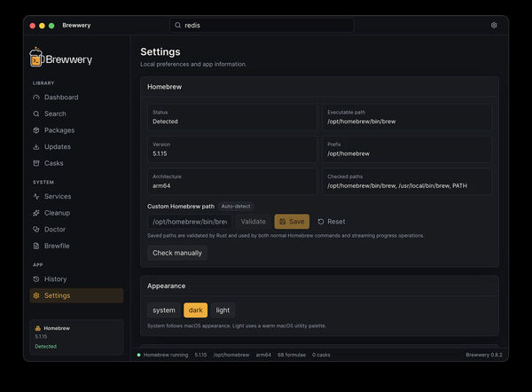Click the Prefix /opt/homebrew value

tap(348, 153)
